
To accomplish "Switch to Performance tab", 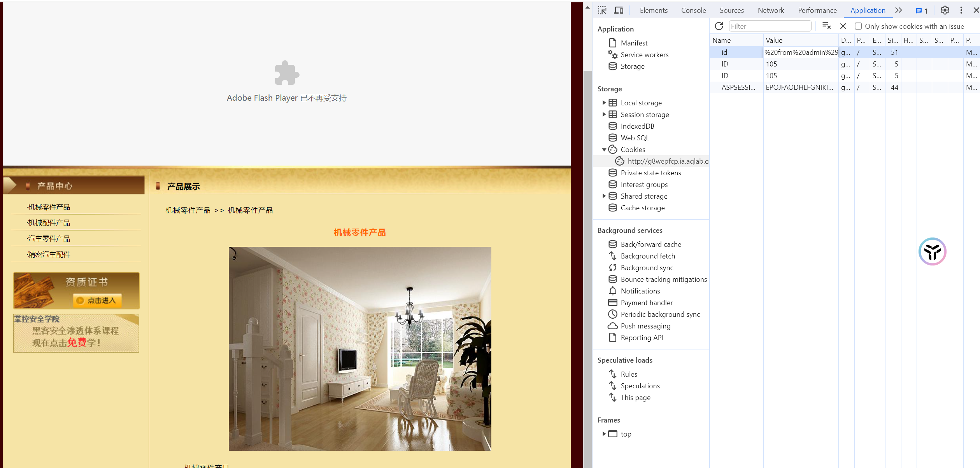I will click(x=817, y=10).
